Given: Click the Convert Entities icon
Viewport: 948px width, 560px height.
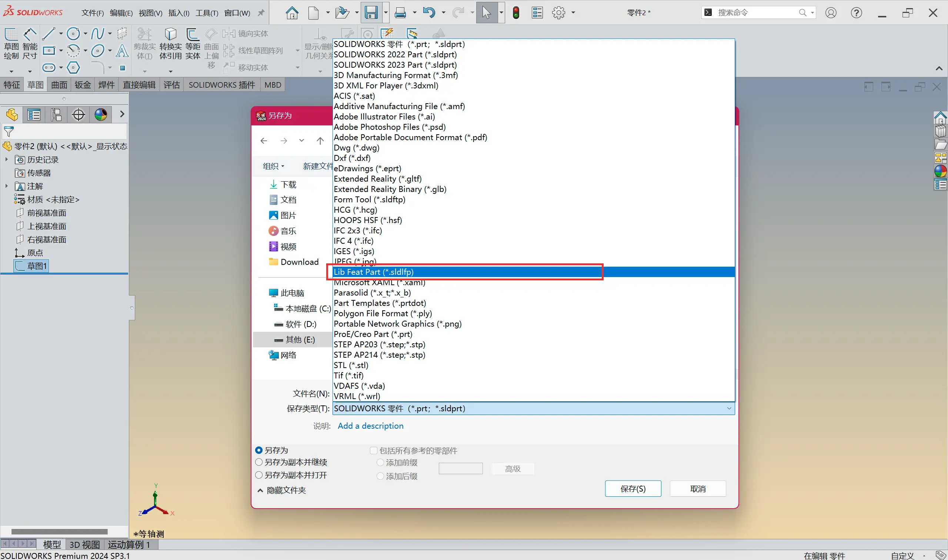Looking at the screenshot, I should [x=170, y=35].
